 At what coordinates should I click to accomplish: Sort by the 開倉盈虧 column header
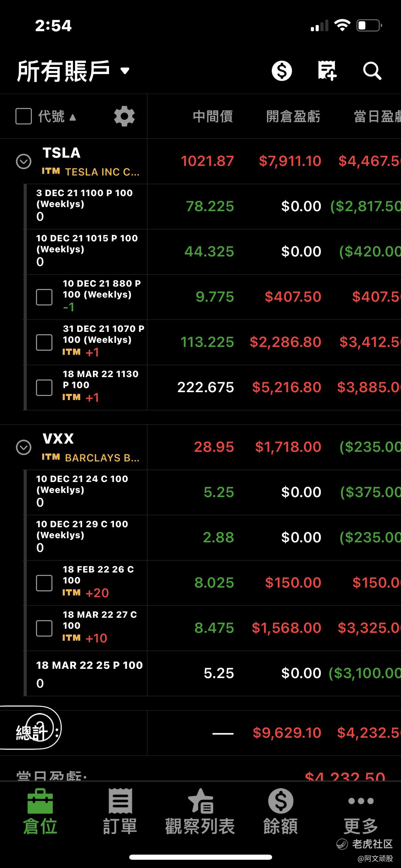[293, 117]
